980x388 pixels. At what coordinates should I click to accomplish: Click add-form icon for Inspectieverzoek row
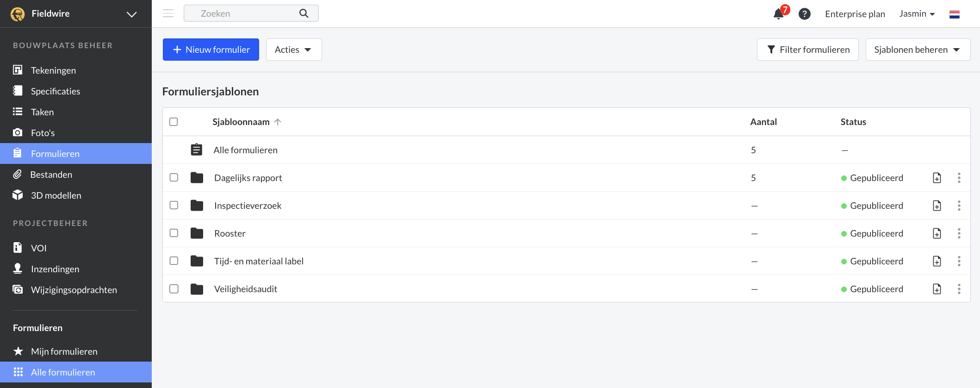(937, 206)
